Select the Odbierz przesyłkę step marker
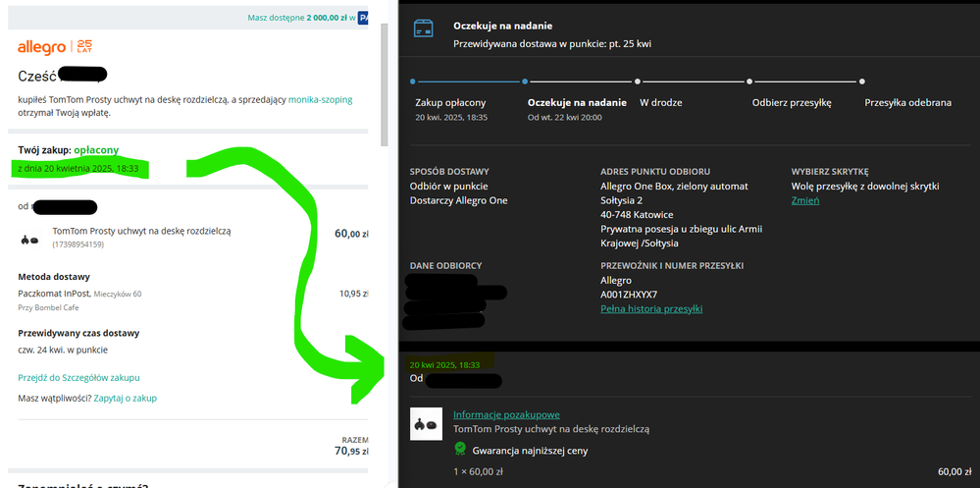 click(750, 81)
